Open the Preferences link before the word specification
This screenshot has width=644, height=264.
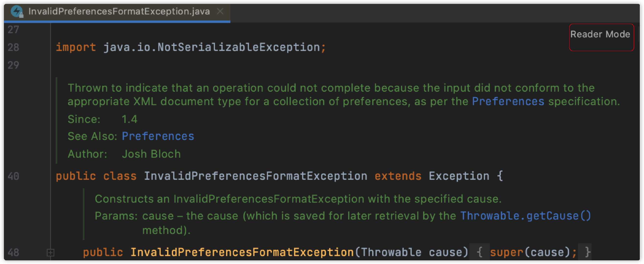[x=508, y=102]
